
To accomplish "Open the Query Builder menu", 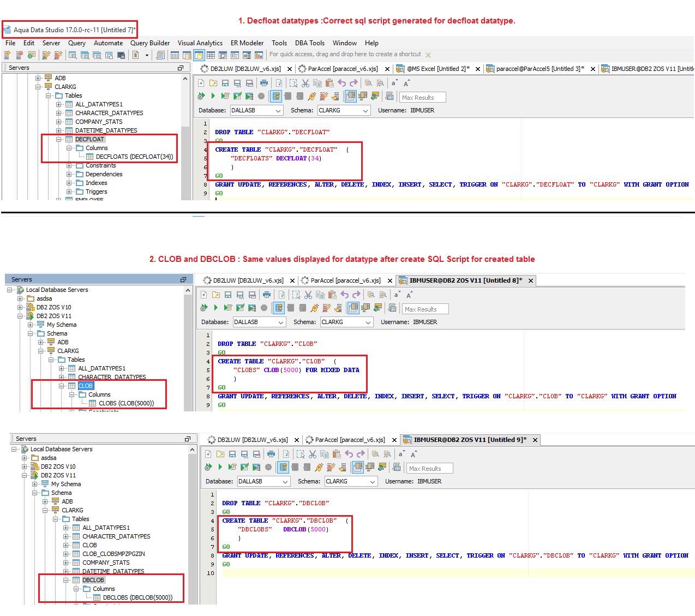I will 150,43.
